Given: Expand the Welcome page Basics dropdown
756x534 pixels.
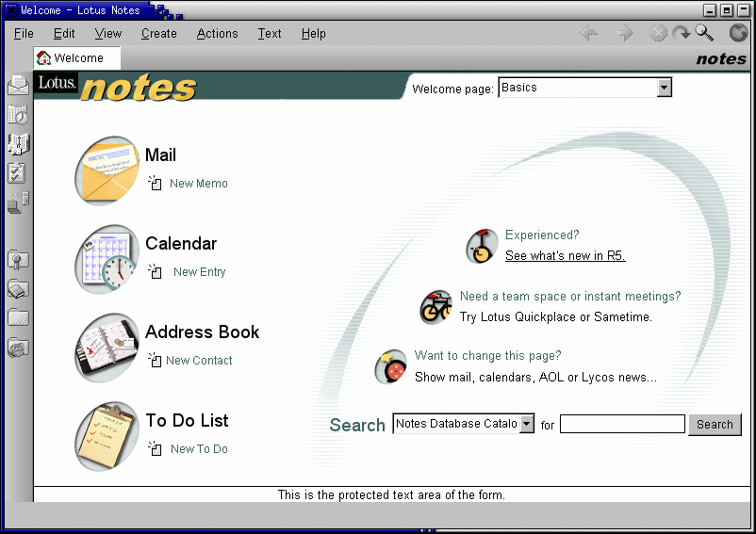Looking at the screenshot, I should point(664,88).
